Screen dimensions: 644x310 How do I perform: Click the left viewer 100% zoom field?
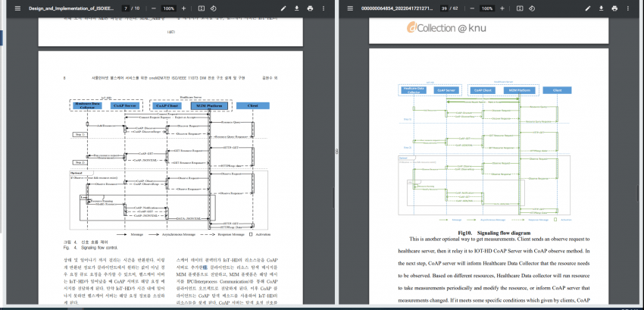point(168,8)
